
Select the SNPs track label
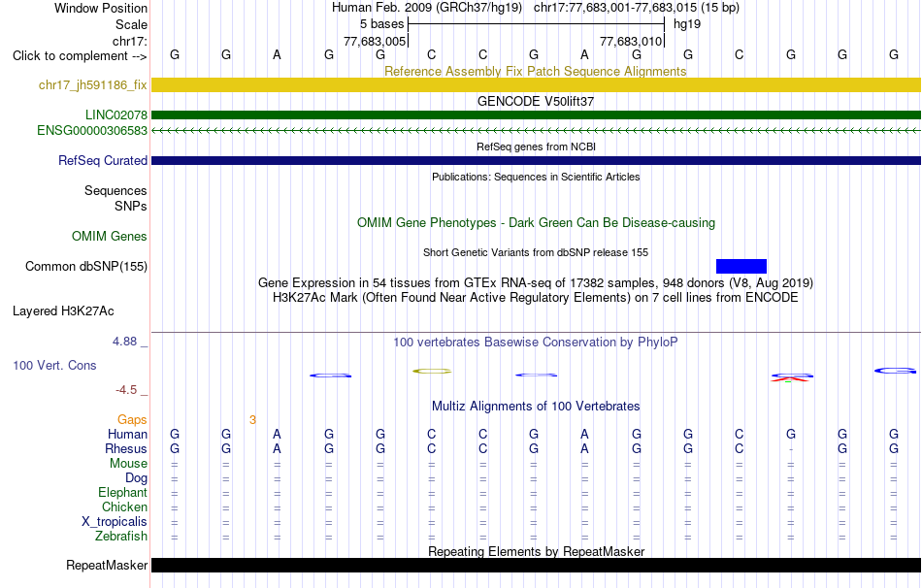click(131, 207)
